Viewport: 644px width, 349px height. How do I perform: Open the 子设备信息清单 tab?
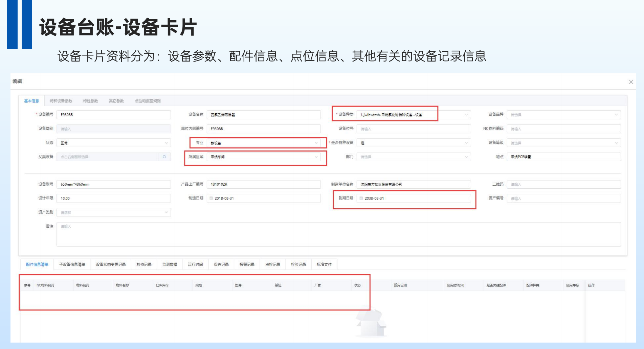tap(72, 264)
